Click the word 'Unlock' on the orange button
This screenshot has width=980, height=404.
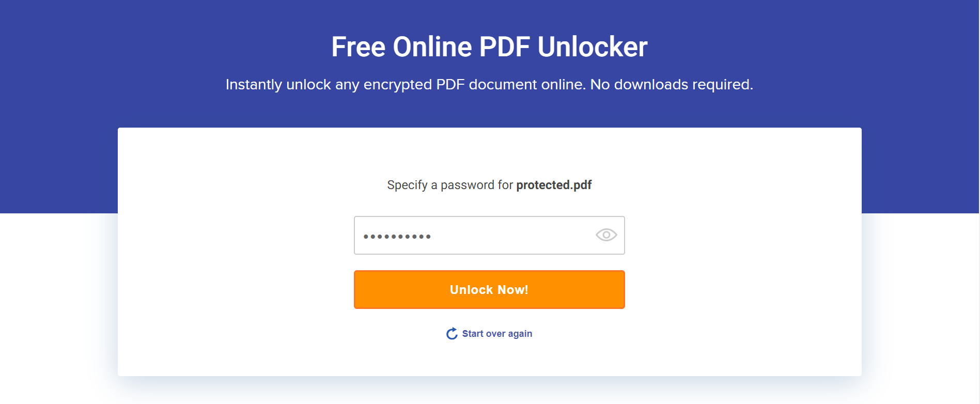point(471,290)
